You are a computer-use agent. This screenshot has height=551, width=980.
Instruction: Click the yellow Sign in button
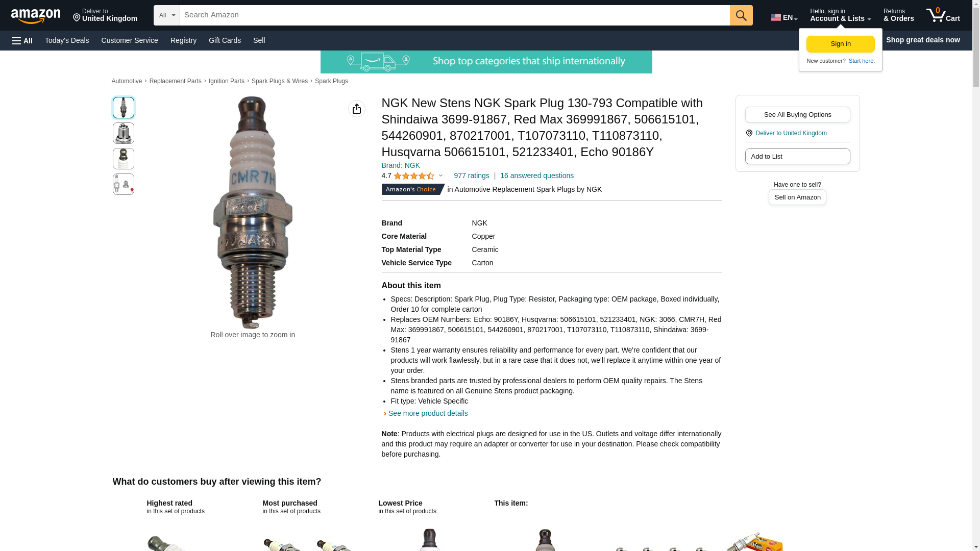click(x=840, y=44)
